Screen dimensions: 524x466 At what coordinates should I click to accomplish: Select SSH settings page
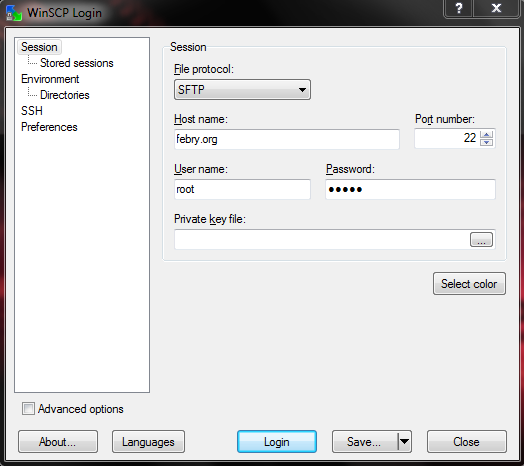tap(32, 111)
